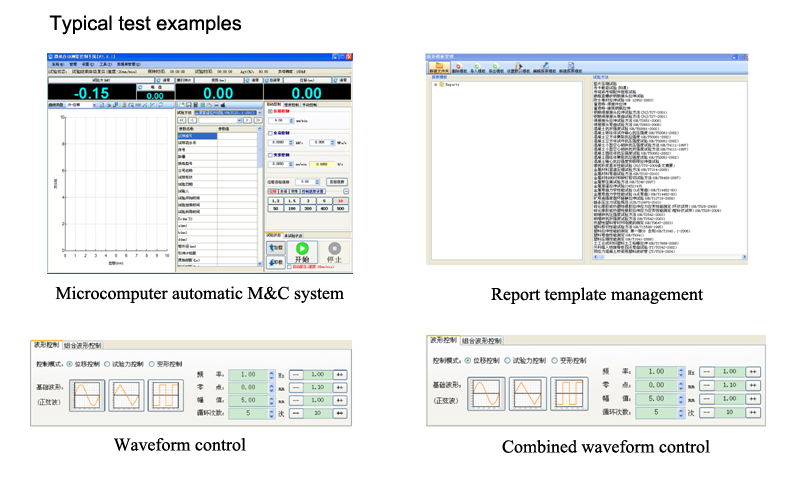Open the 波形控制 tab in right panel
Viewport: 810px width, 478px height.
coord(442,340)
